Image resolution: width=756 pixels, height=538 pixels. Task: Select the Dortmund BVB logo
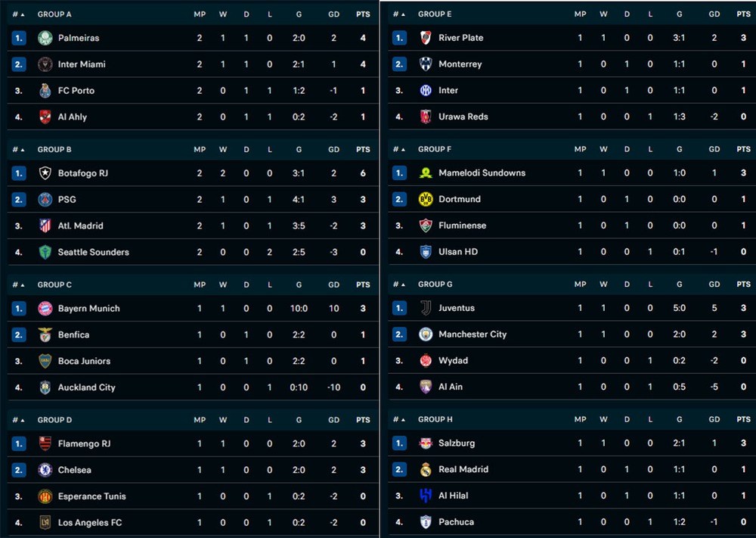[x=426, y=199]
